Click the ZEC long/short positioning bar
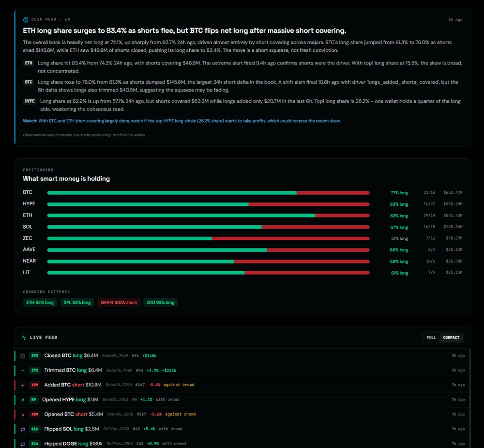This screenshot has width=484, height=448. click(x=208, y=238)
